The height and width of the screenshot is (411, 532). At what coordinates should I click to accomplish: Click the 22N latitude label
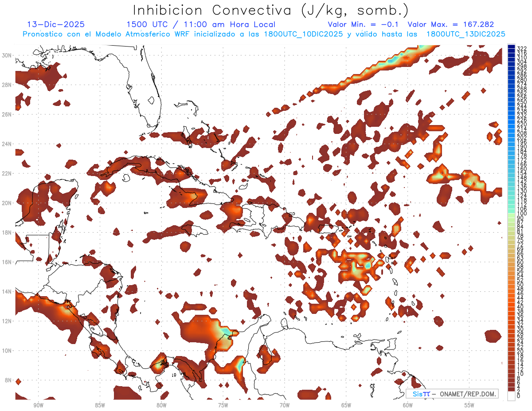point(7,173)
